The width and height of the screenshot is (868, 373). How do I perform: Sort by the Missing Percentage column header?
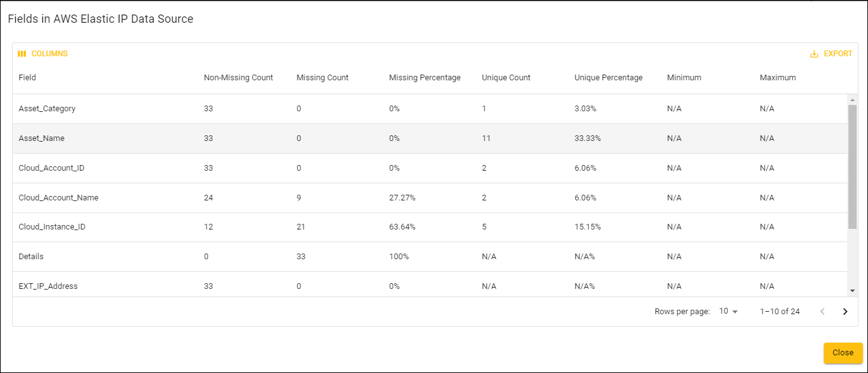pyautogui.click(x=424, y=77)
